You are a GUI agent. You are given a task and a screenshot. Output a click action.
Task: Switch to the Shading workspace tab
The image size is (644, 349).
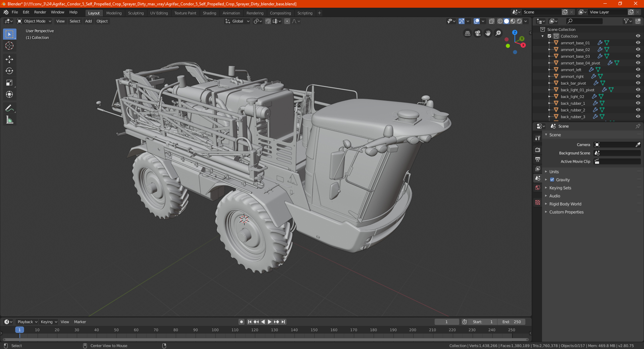pyautogui.click(x=209, y=13)
